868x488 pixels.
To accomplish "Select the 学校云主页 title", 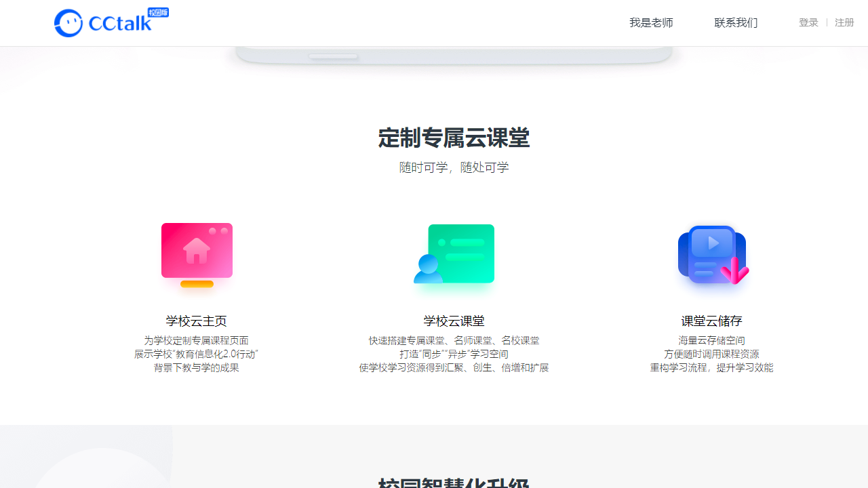I will pos(197,321).
